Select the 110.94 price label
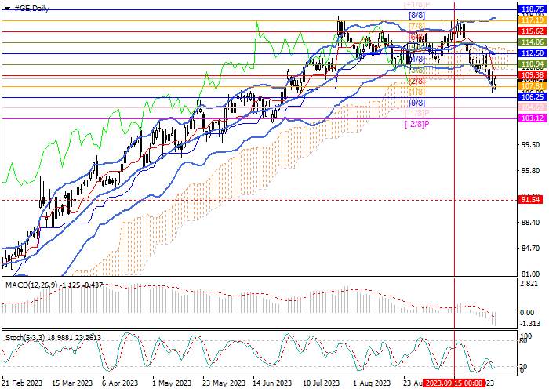549x392 pixels. pyautogui.click(x=532, y=64)
